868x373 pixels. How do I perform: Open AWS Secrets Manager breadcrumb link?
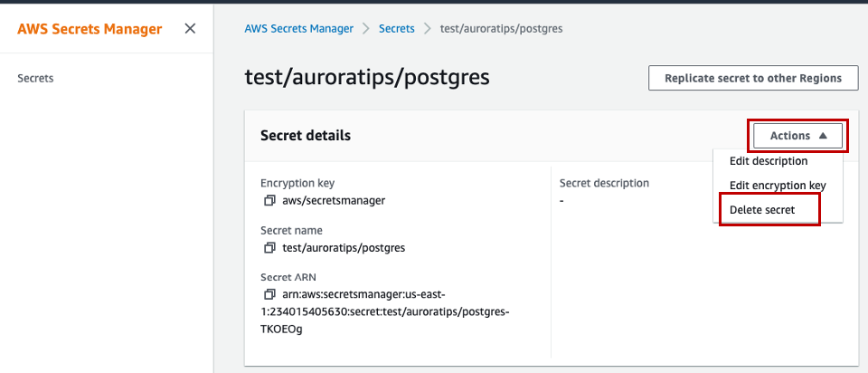pos(299,29)
